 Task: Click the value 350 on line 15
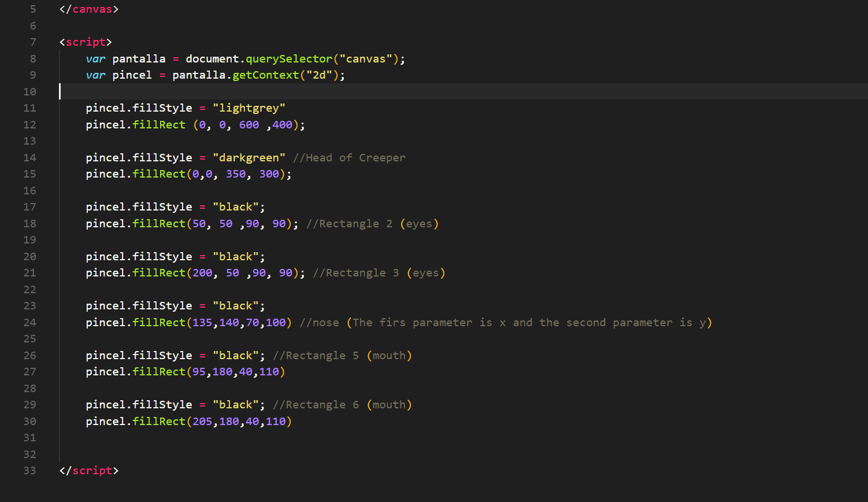pos(236,174)
